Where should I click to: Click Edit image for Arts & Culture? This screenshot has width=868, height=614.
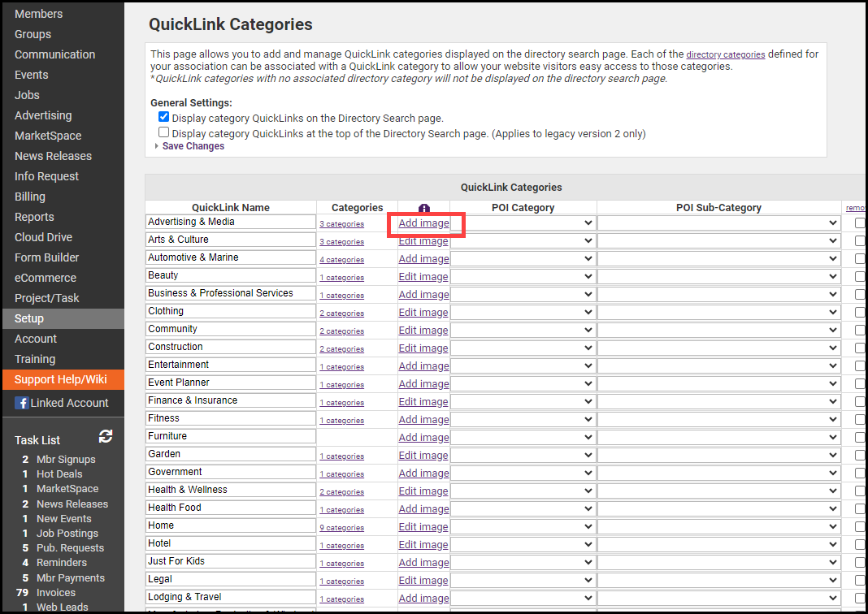[423, 241]
